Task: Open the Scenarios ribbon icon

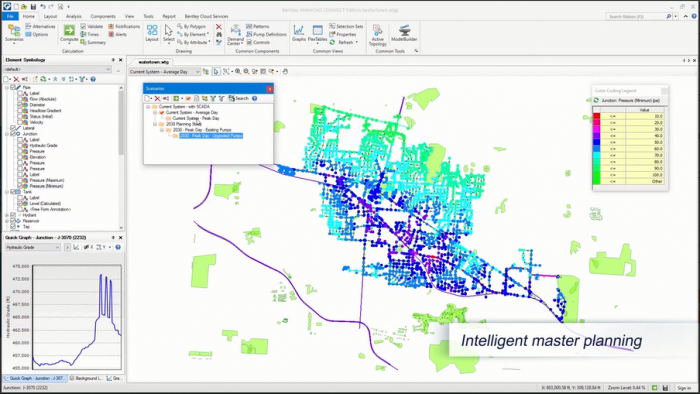Action: pos(14,33)
